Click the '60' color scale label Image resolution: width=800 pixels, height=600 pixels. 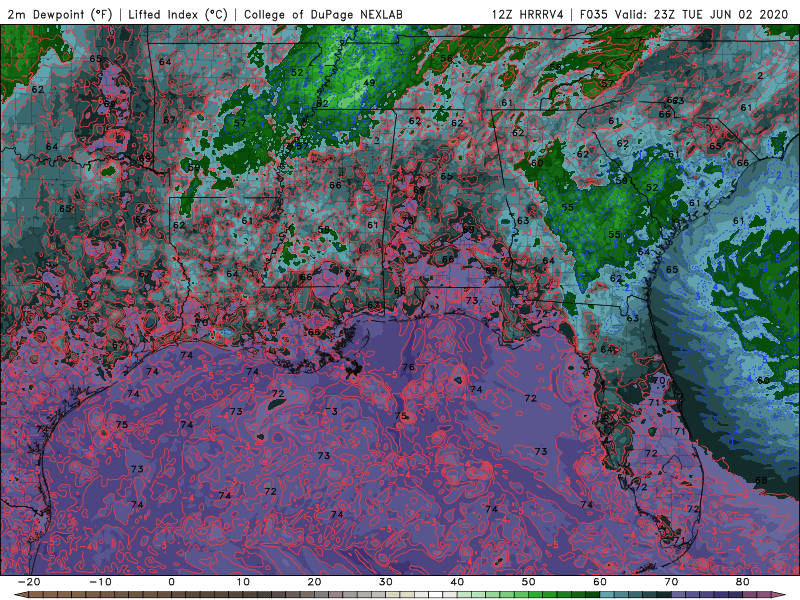600,582
